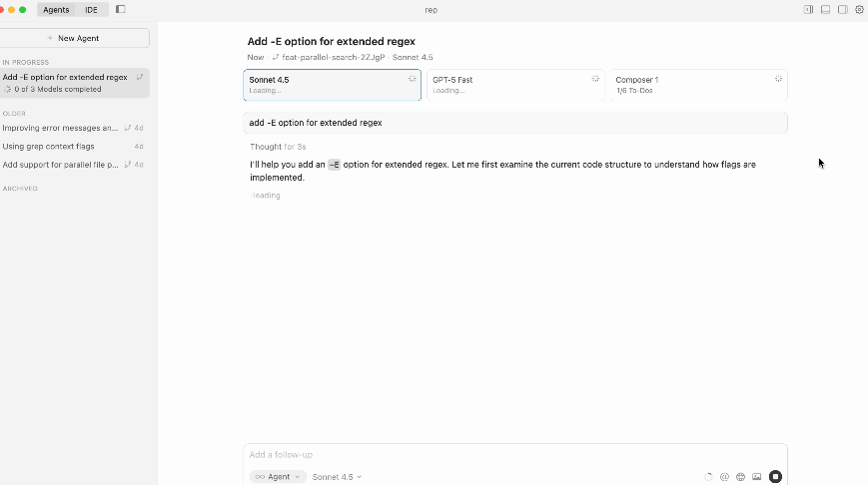
Task: Stop the running agent generation
Action: pyautogui.click(x=775, y=477)
